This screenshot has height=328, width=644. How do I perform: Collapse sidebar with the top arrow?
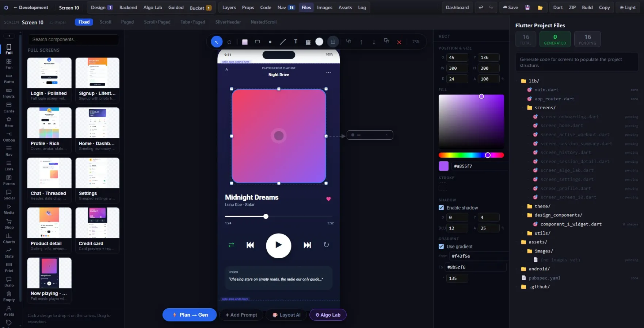coord(9,36)
